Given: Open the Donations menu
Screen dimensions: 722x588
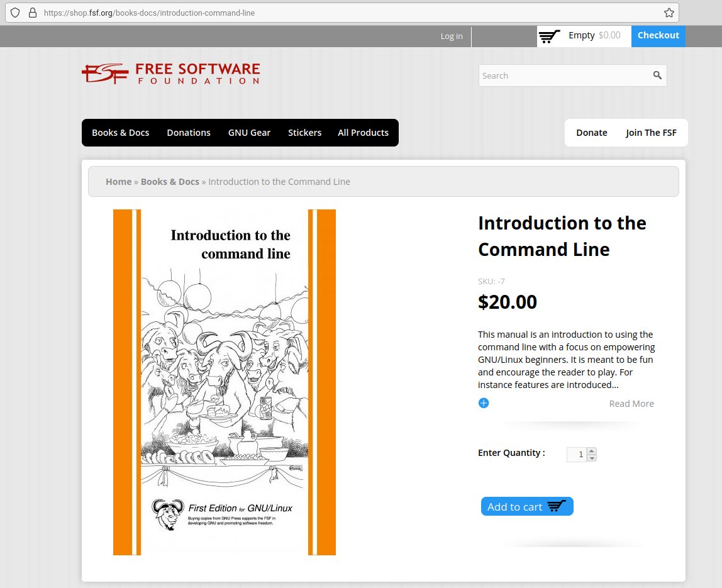Looking at the screenshot, I should [189, 133].
